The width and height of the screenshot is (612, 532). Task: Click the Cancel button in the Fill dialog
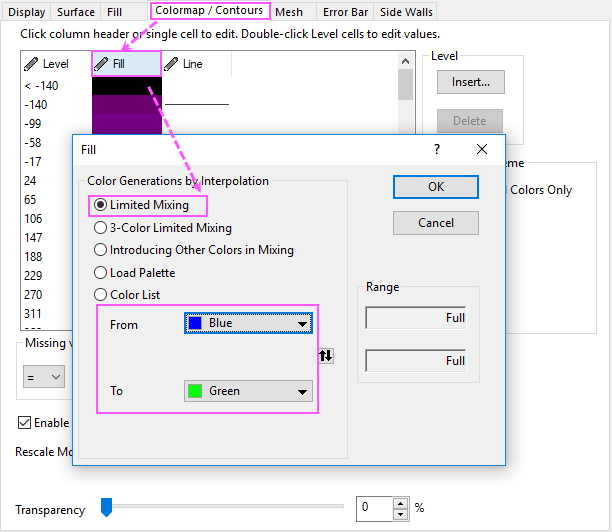[436, 223]
